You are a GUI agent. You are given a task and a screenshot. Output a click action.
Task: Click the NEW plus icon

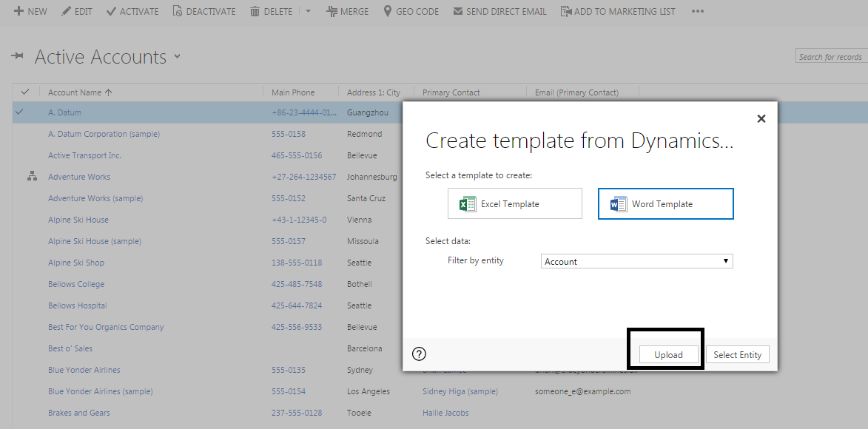pos(18,11)
